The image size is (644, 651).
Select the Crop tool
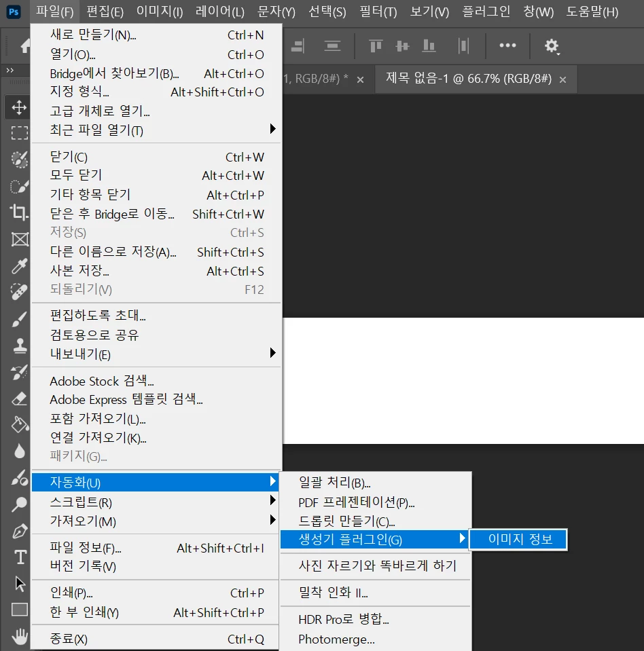click(x=19, y=212)
